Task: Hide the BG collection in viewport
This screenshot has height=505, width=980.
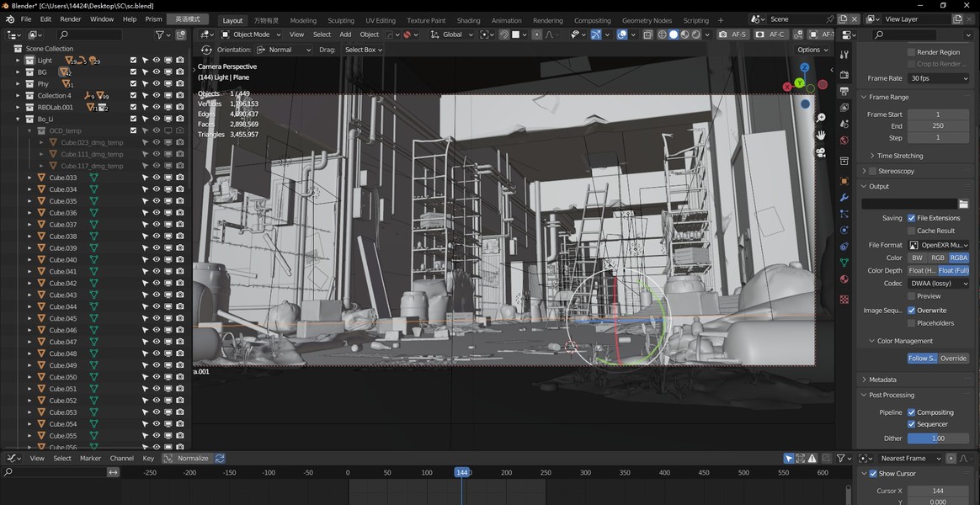Action: pyautogui.click(x=157, y=72)
